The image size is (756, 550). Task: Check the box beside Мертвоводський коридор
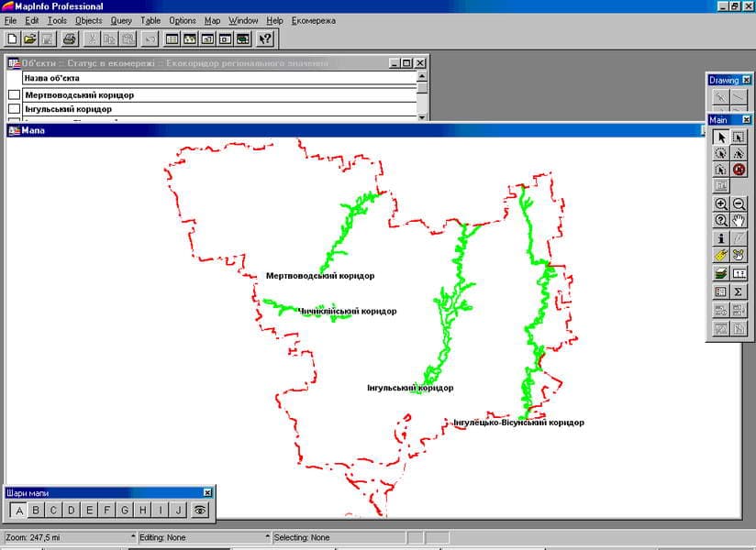[14, 95]
